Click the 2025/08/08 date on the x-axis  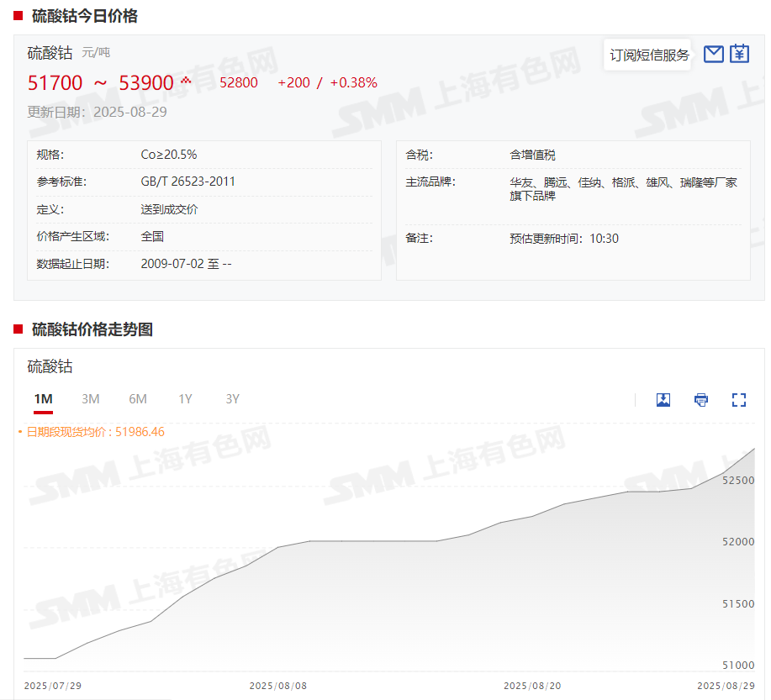pos(278,686)
